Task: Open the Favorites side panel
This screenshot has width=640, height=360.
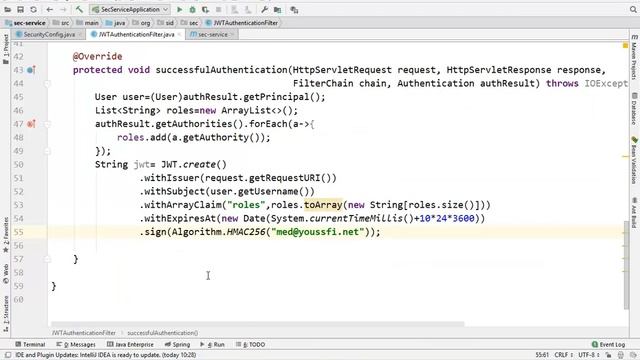Action: (6, 235)
